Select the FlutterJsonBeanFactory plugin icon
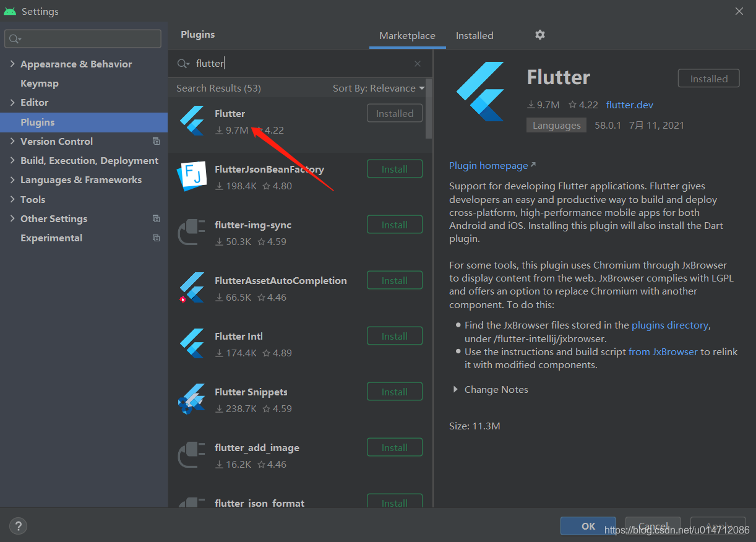The width and height of the screenshot is (756, 542). (x=191, y=176)
